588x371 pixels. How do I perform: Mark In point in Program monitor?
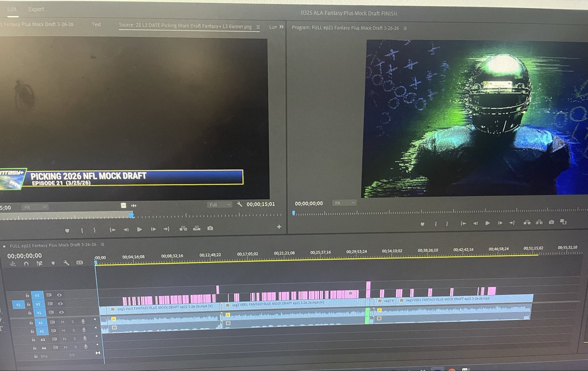[435, 224]
